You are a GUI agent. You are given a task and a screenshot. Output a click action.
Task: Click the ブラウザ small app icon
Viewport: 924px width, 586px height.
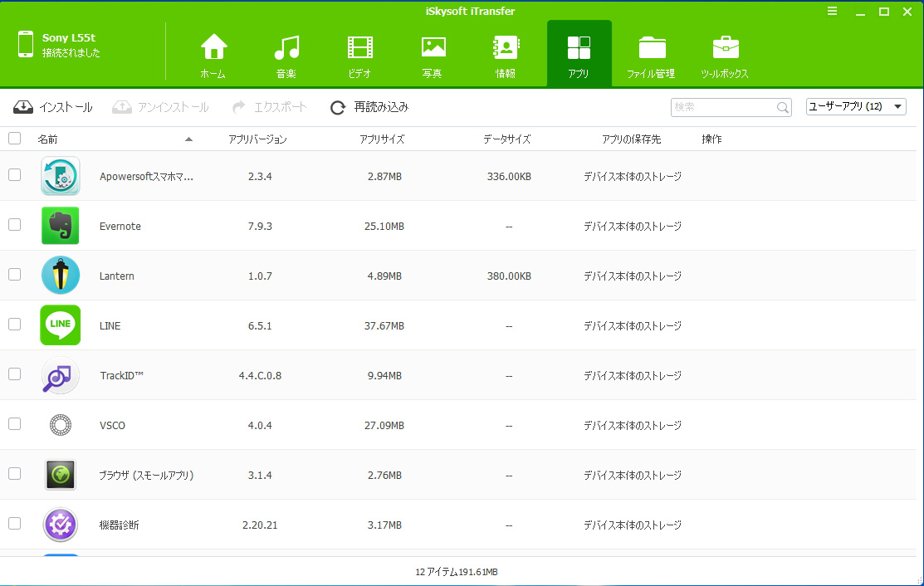coord(60,475)
